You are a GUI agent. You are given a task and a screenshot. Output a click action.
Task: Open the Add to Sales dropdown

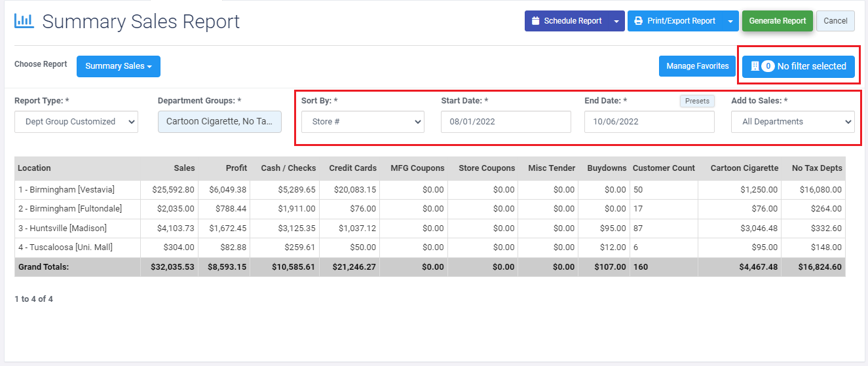pyautogui.click(x=793, y=122)
